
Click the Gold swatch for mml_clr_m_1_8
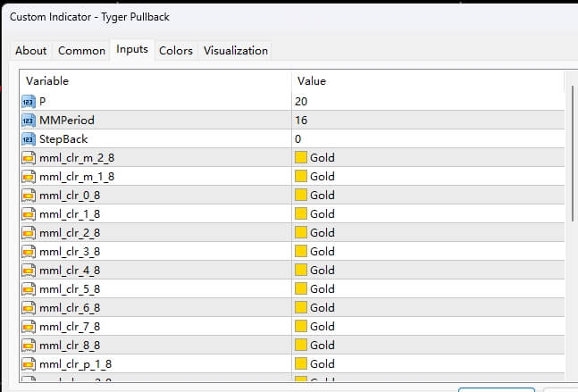(301, 177)
